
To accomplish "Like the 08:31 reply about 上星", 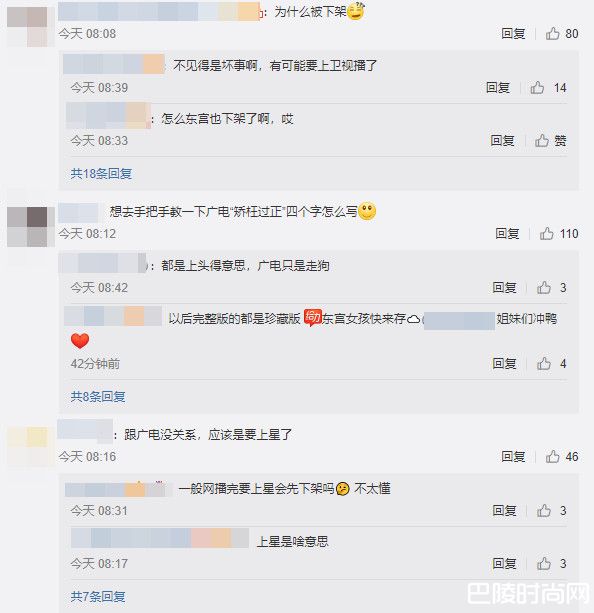I will pyautogui.click(x=544, y=511).
